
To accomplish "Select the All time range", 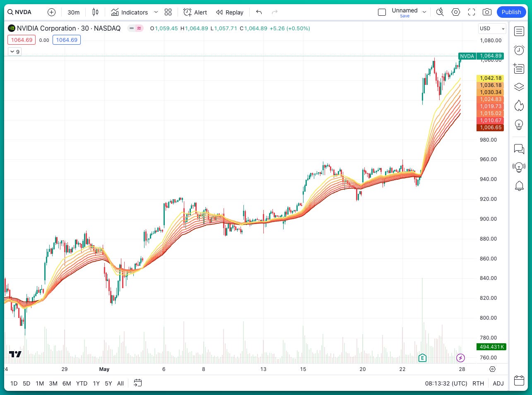I will click(x=120, y=383).
